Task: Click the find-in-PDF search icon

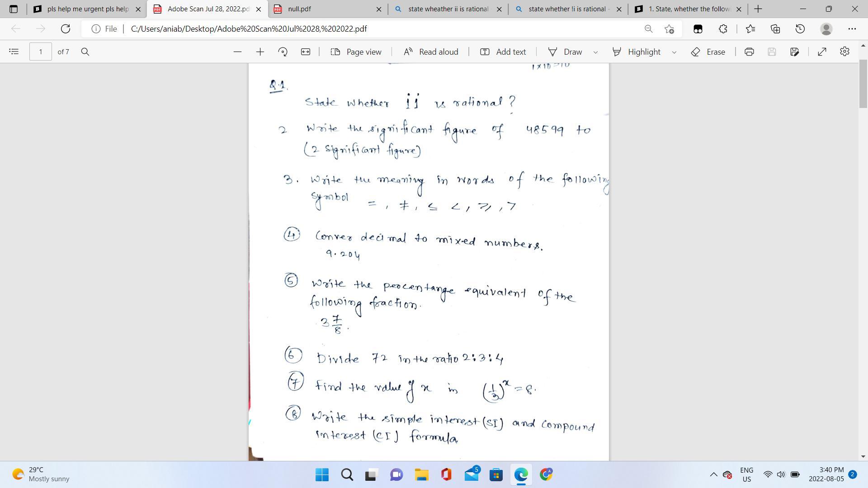Action: (85, 52)
